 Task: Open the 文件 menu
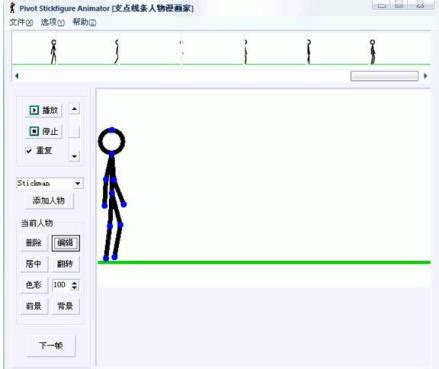[x=21, y=22]
